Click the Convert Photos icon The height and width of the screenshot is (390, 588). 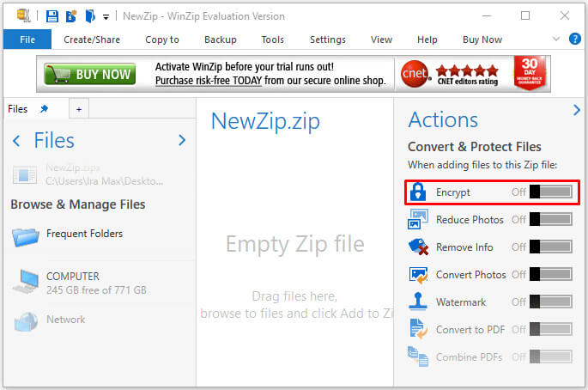(x=418, y=274)
